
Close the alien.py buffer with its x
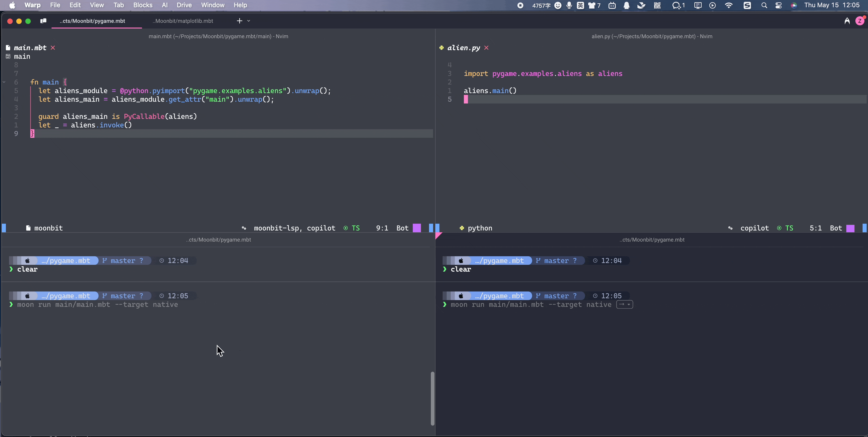tap(487, 47)
